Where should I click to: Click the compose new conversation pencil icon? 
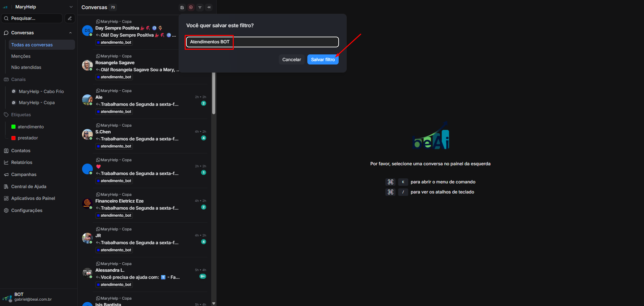[x=70, y=18]
